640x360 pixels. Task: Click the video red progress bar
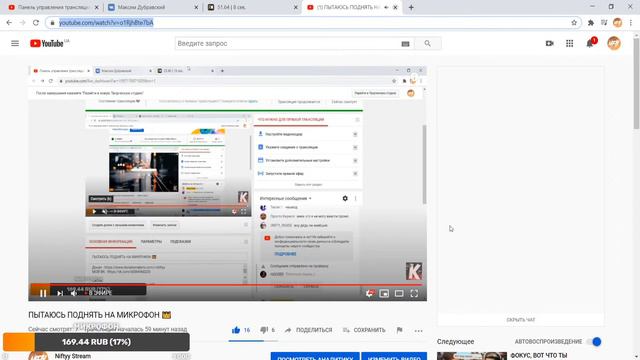point(227,284)
